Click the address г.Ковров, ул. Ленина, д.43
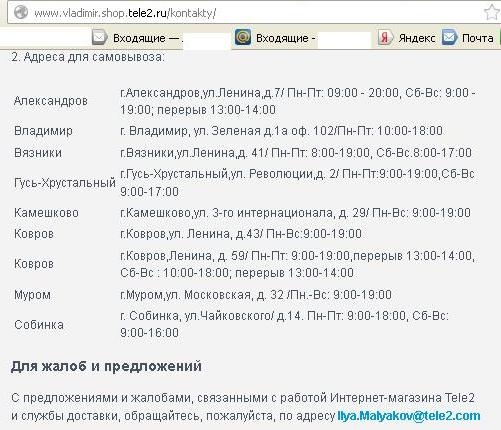Viewport: 501px width, 430px height. 190,234
